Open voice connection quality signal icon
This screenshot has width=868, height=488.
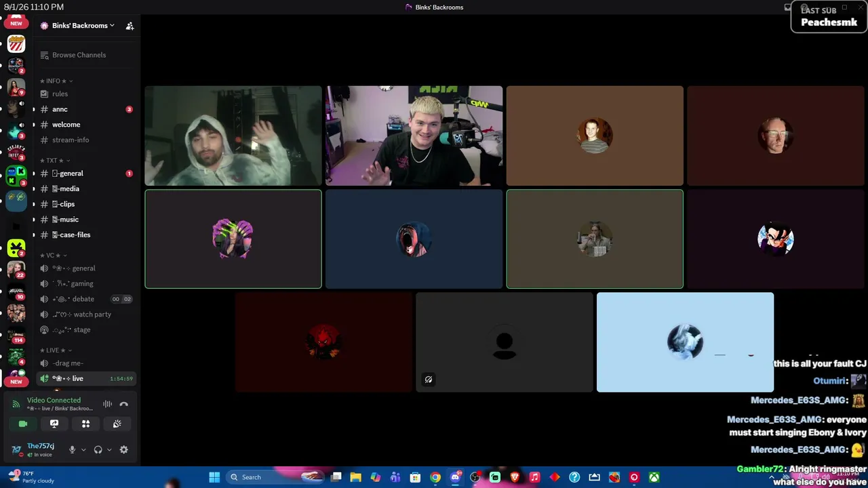[16, 404]
